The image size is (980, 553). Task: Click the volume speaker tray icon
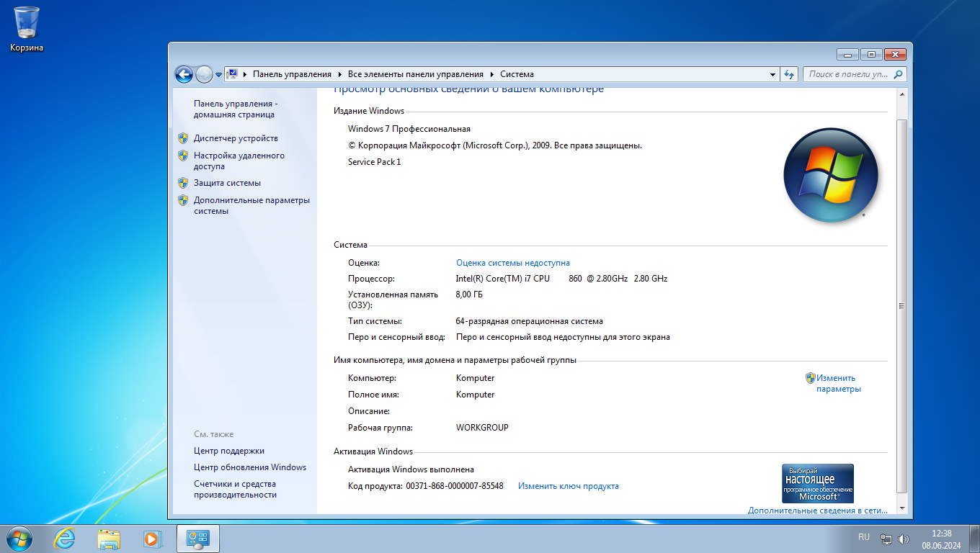pyautogui.click(x=904, y=539)
